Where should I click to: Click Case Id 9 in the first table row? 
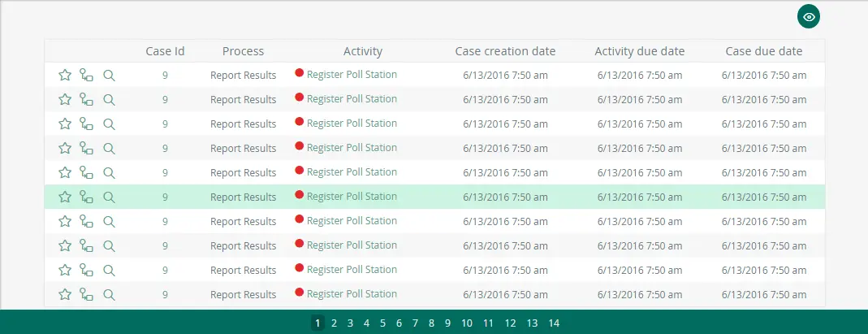pyautogui.click(x=165, y=76)
